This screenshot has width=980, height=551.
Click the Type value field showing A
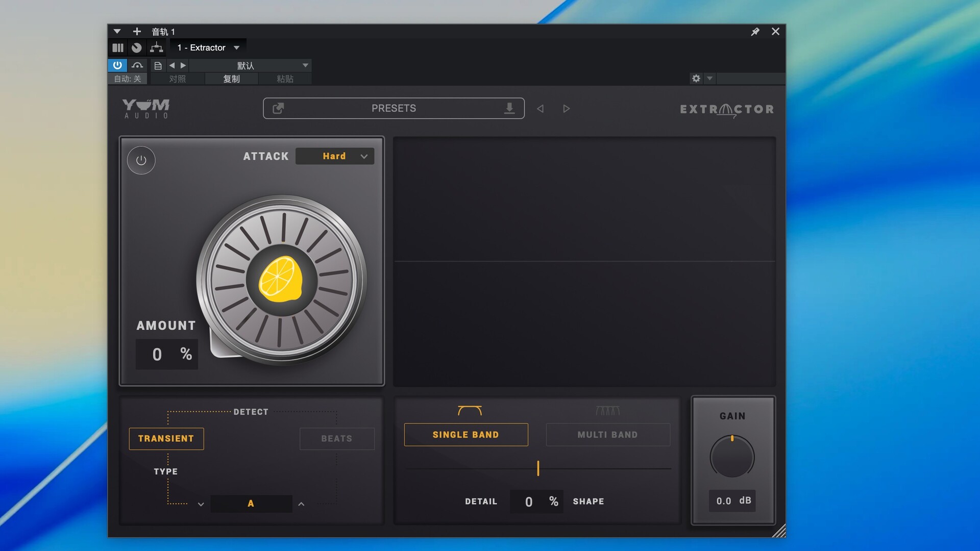click(x=251, y=504)
